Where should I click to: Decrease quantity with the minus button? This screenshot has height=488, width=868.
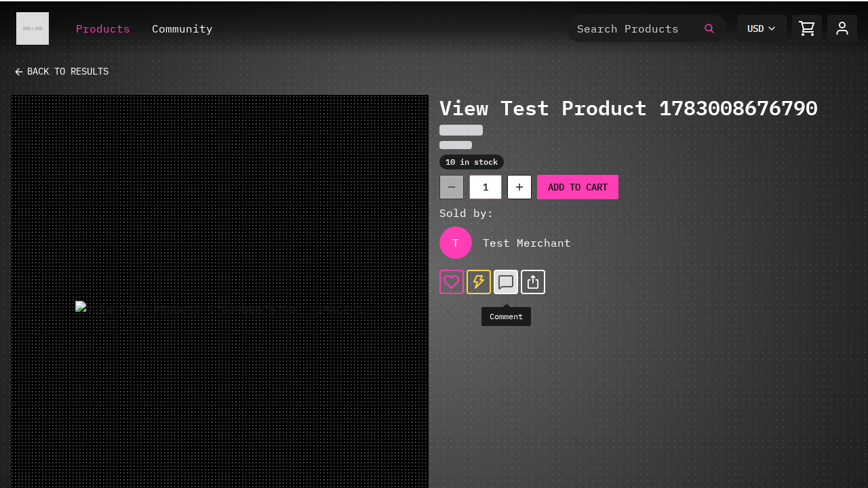click(x=452, y=187)
